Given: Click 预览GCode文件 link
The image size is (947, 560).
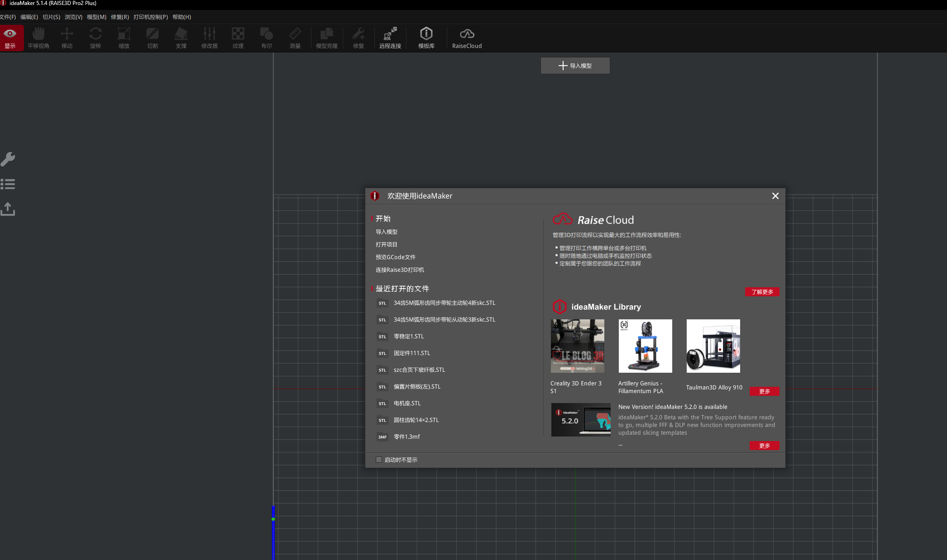Looking at the screenshot, I should coord(395,257).
